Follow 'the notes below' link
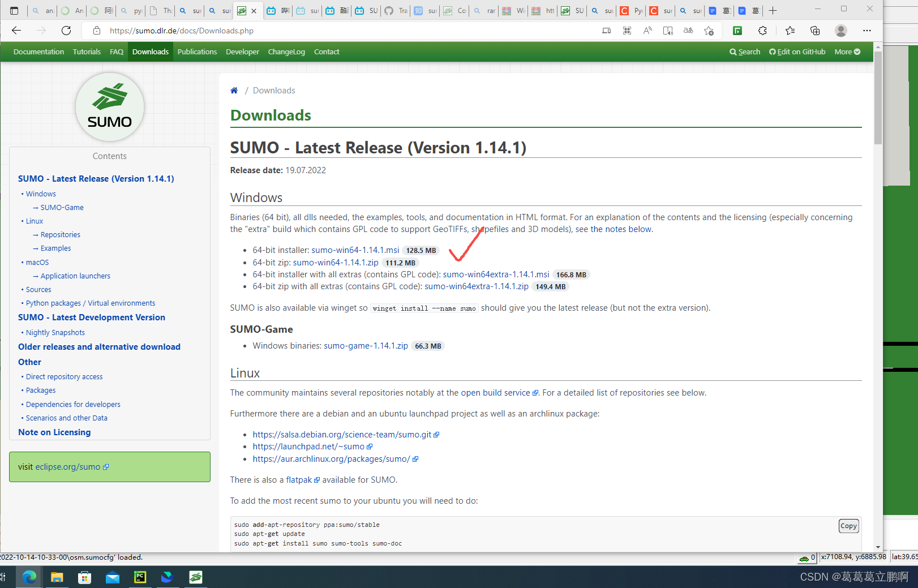 click(x=621, y=229)
